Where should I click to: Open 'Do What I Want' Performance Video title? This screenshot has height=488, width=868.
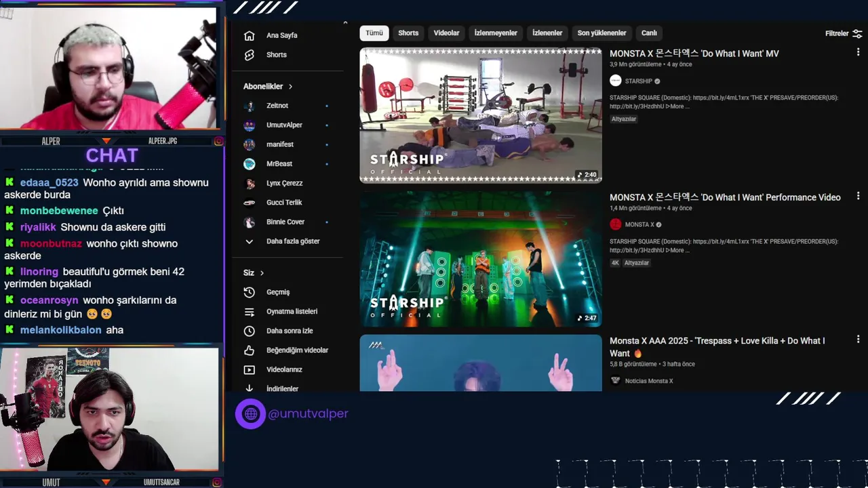725,197
